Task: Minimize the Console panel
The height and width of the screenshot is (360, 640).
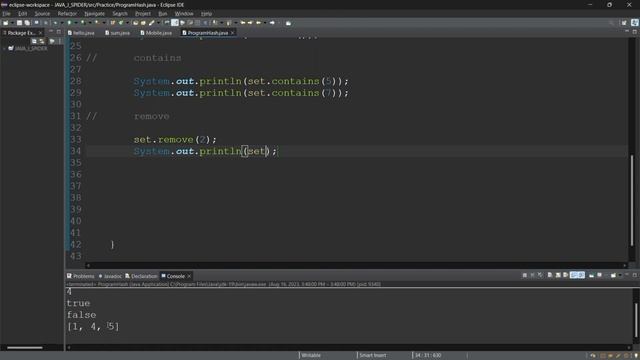Action: coord(627,275)
